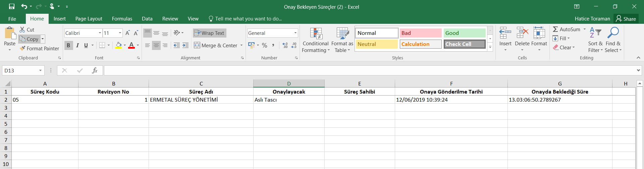The height and width of the screenshot is (169, 644).
Task: Select cell containing ERMETAL SÜREÇ YÖNETİMİ
Action: coord(201,100)
